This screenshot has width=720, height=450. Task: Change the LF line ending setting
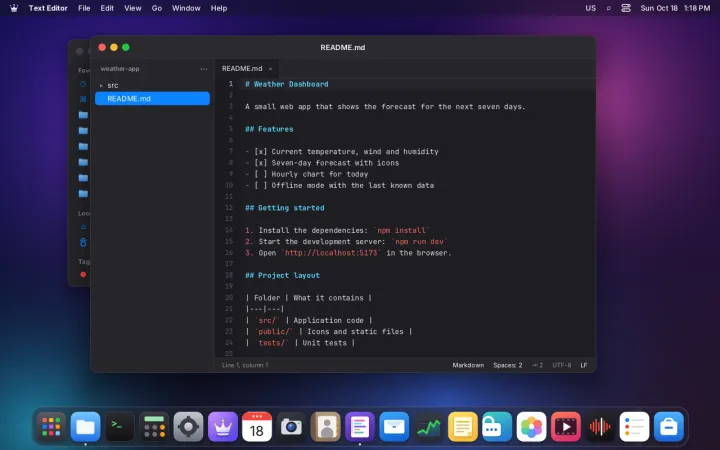(x=584, y=365)
